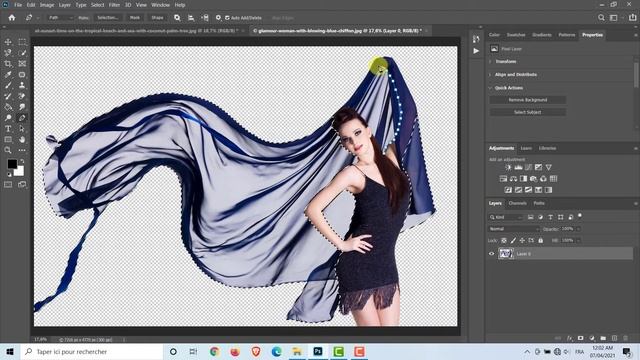This screenshot has width=640, height=360.
Task: Add a Channel Mixer adjustment
Action: [543, 179]
